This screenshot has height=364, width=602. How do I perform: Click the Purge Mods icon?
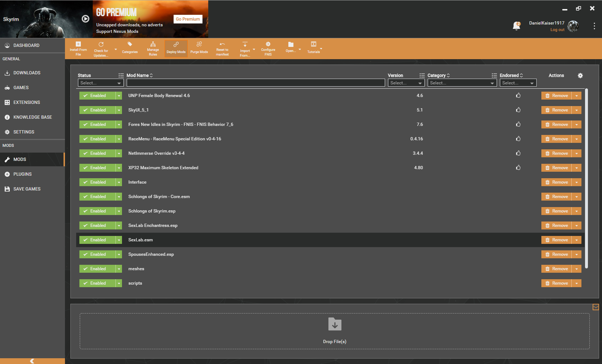199,48
